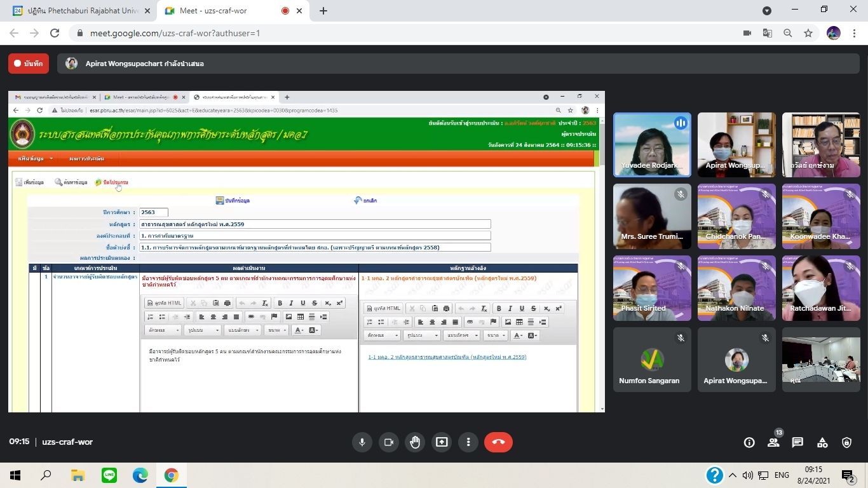Expand hidden system tray icons

[732, 475]
